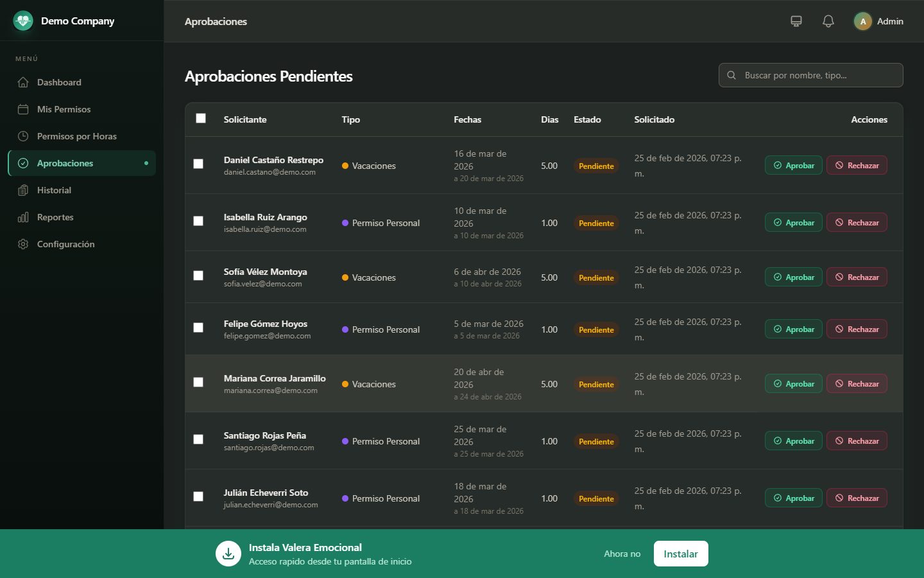The width and height of the screenshot is (924, 578).
Task: Click the Configuración gear icon
Action: (x=23, y=244)
